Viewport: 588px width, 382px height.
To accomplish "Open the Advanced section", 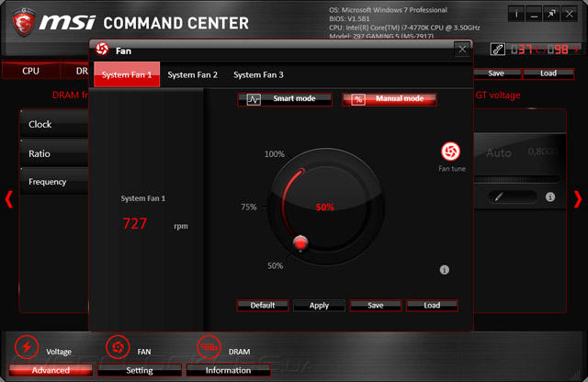I will click(x=51, y=370).
